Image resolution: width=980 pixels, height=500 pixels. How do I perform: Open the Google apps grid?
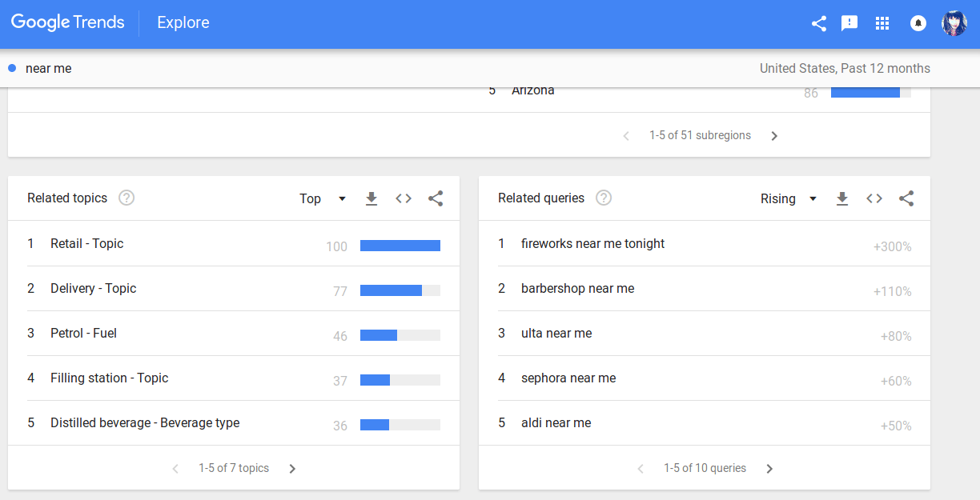click(882, 23)
